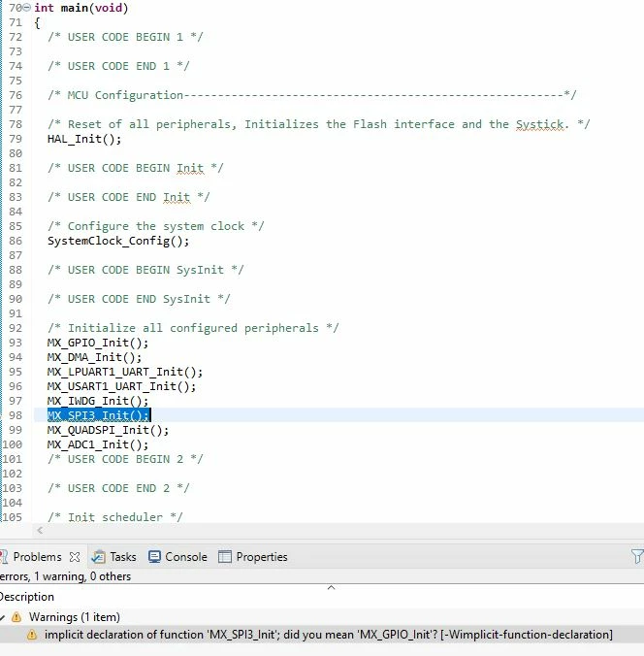Switch to the Console tab
Image resolution: width=644 pixels, height=656 pixels.
(186, 557)
